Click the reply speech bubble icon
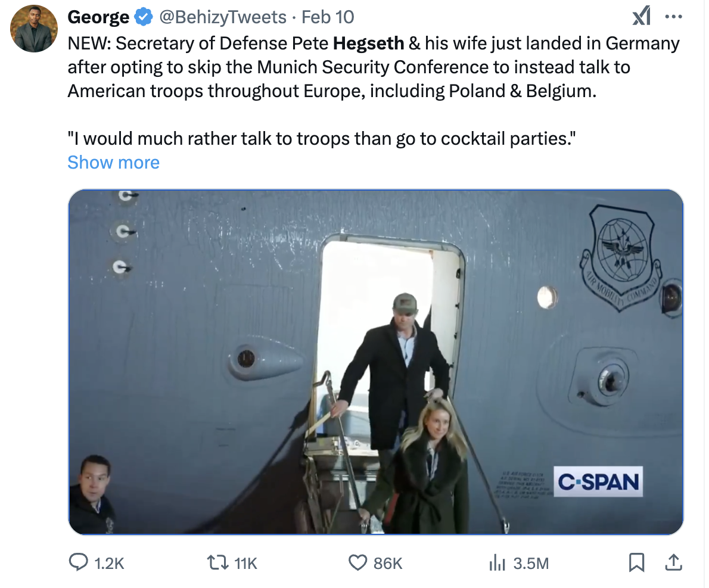Image resolution: width=709 pixels, height=588 pixels. click(79, 562)
